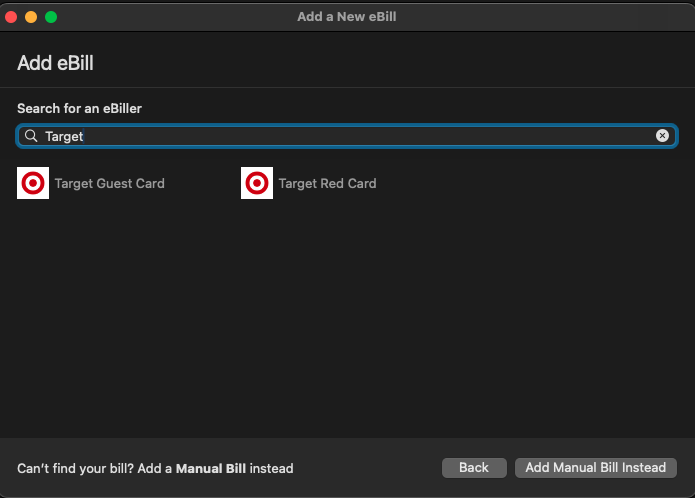Screen dimensions: 695x498
Task: Click the Back button
Action: (x=474, y=468)
